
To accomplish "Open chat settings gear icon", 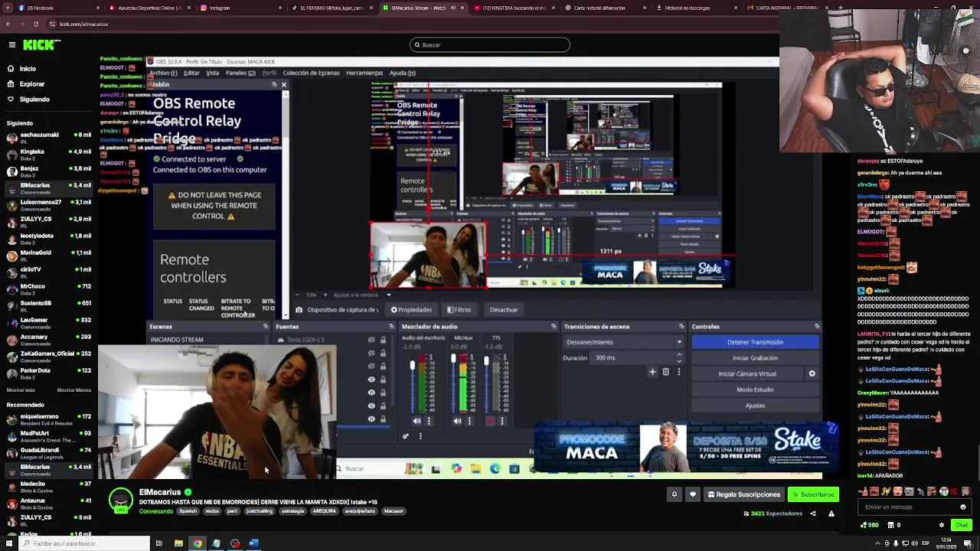I will 942,525.
